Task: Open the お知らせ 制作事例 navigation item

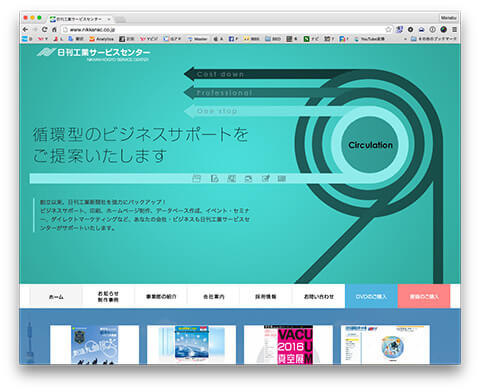Action: [108, 296]
